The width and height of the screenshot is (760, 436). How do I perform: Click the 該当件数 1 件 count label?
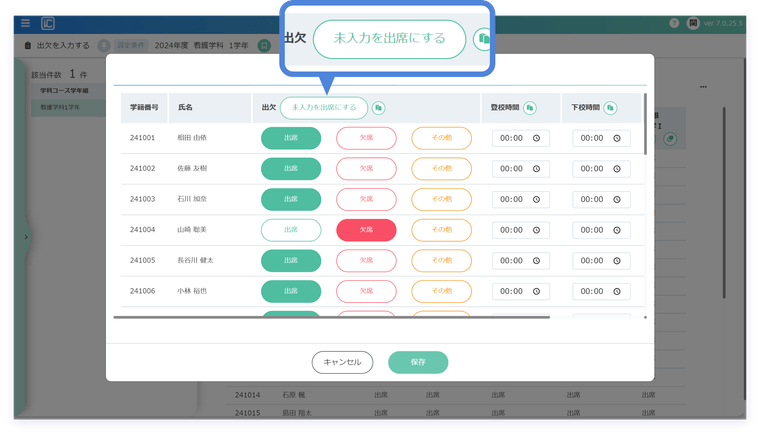[59, 74]
